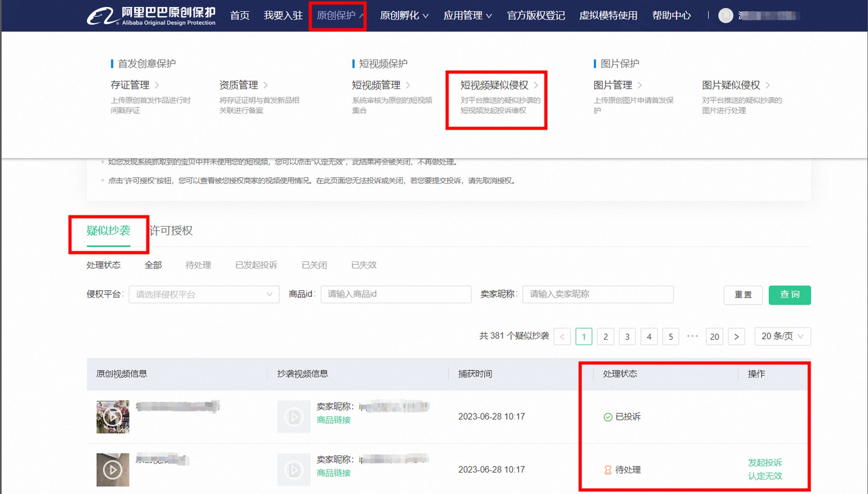Filter status by 已关闭
Image resolution: width=868 pixels, height=494 pixels.
point(314,265)
